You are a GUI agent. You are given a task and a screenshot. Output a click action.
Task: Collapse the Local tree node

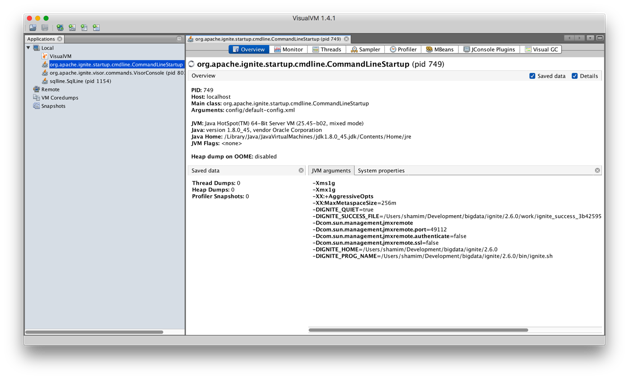28,48
